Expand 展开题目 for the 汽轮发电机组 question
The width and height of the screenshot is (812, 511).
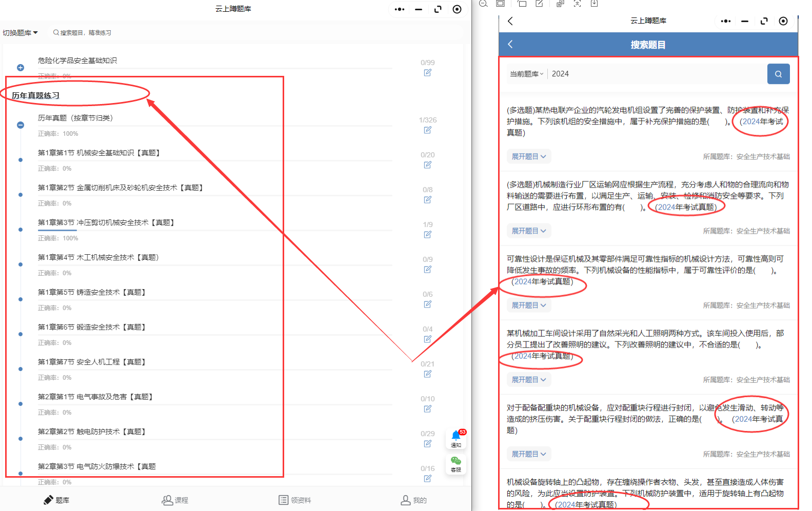click(x=529, y=156)
